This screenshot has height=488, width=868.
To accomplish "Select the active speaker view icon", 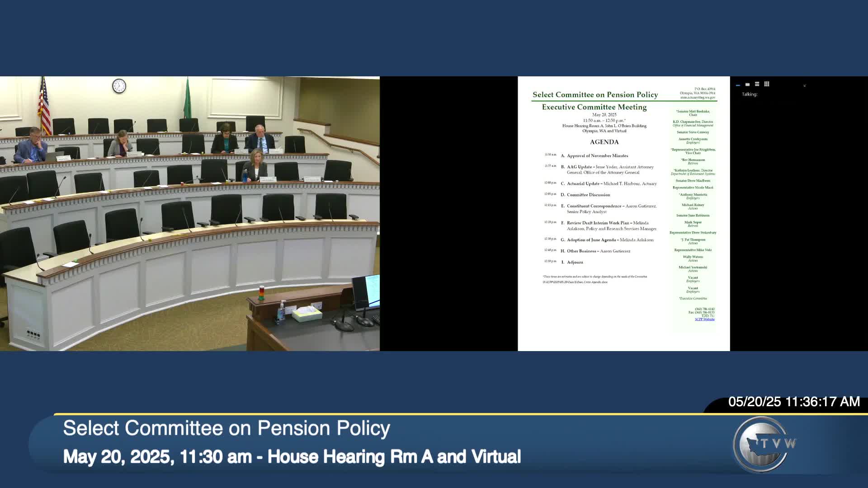I will (747, 84).
